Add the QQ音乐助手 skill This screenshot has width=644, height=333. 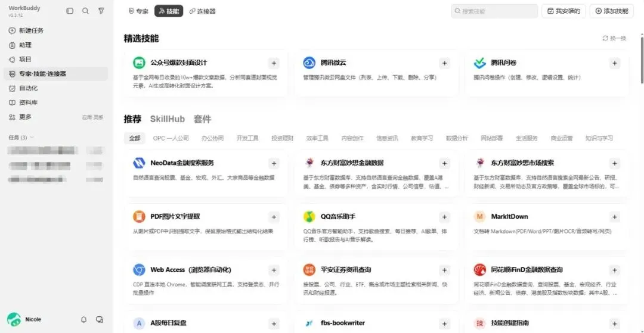[x=444, y=217]
